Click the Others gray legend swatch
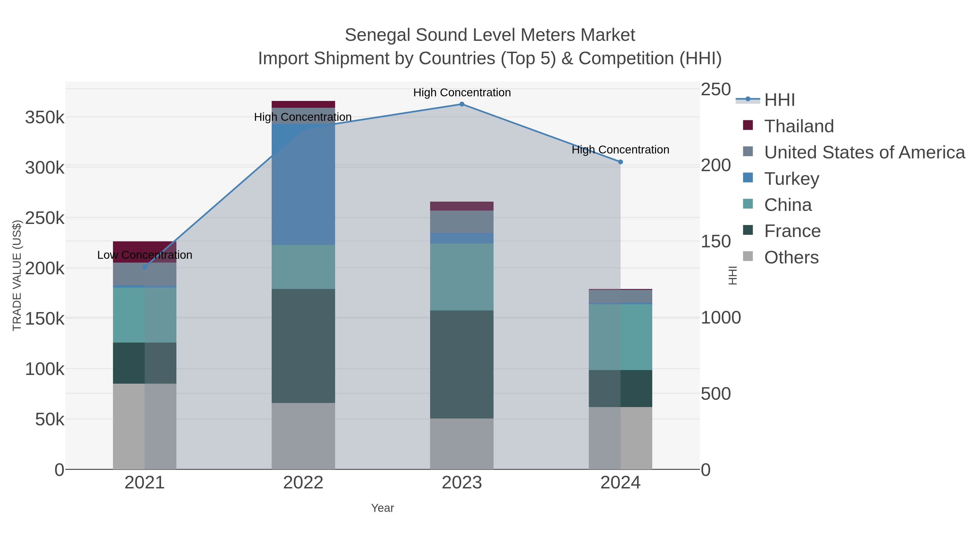Screen dimensions: 980x551 (748, 256)
